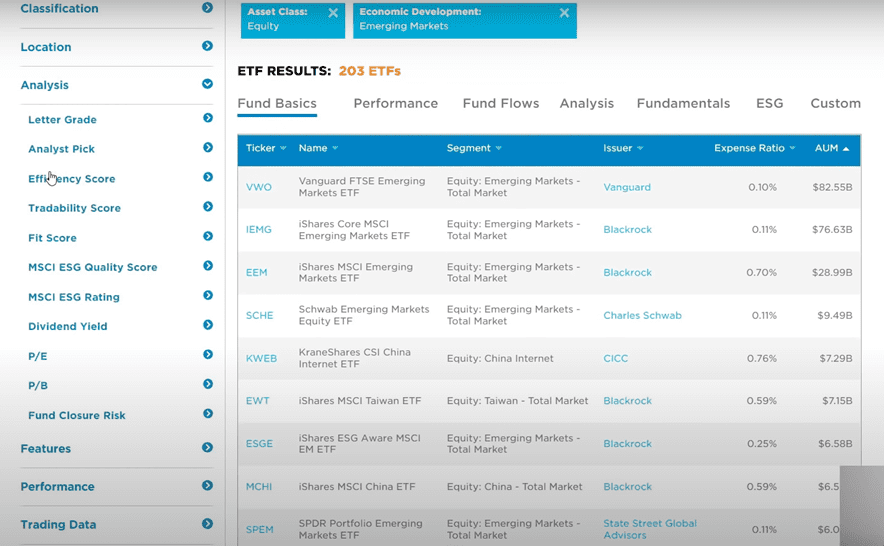
Task: Click the MSCI ESG Rating arrow icon
Action: pos(208,296)
